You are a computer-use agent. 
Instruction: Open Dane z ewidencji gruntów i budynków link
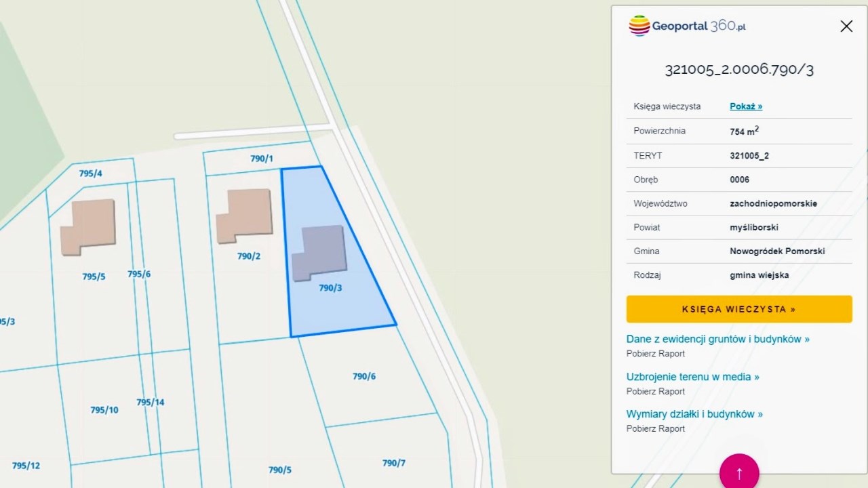(717, 339)
